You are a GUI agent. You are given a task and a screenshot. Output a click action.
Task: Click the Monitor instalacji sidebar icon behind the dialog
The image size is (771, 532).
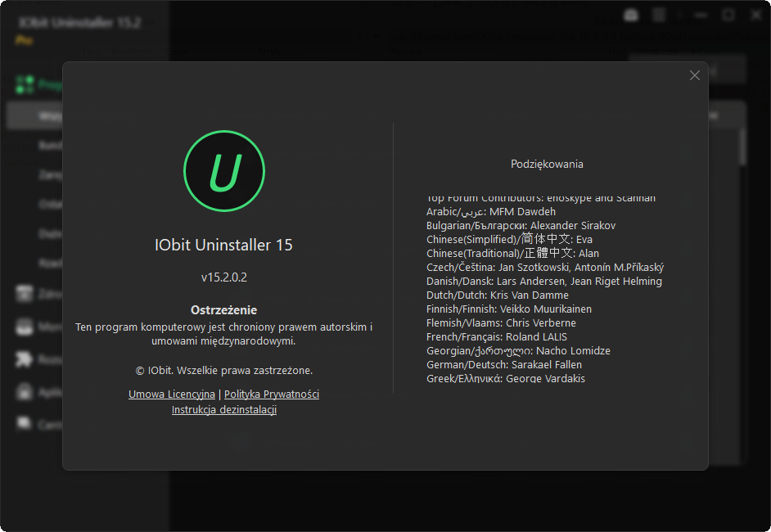(x=24, y=327)
